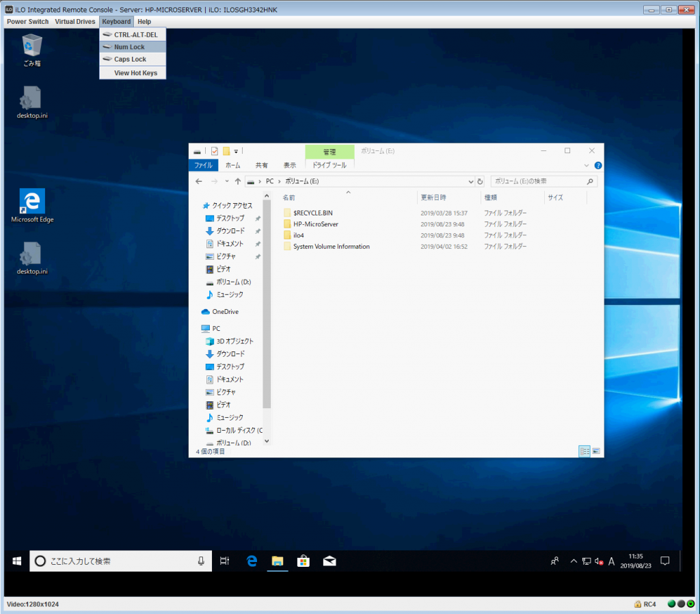Click View Hot Keys menu entry

click(135, 73)
